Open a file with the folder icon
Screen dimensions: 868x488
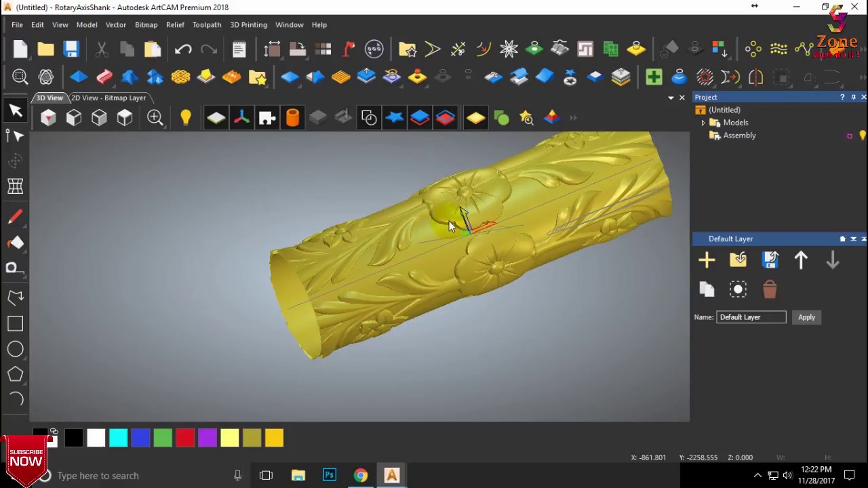pyautogui.click(x=45, y=49)
